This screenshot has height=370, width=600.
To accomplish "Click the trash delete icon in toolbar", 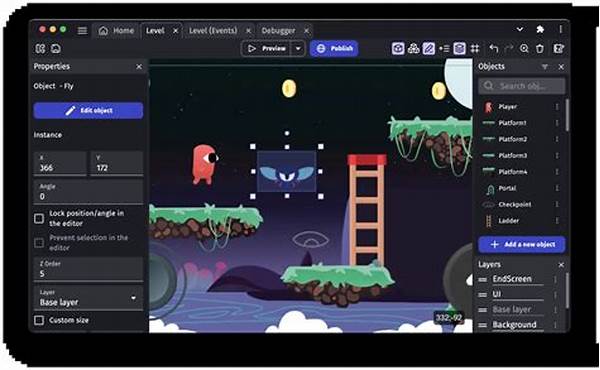I will click(x=540, y=49).
